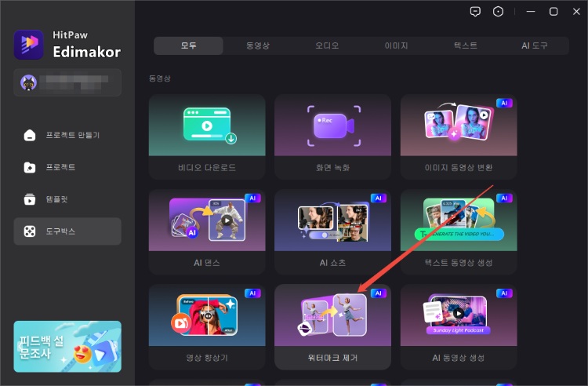Open 템플릿 in sidebar
The width and height of the screenshot is (588, 386).
tap(67, 199)
